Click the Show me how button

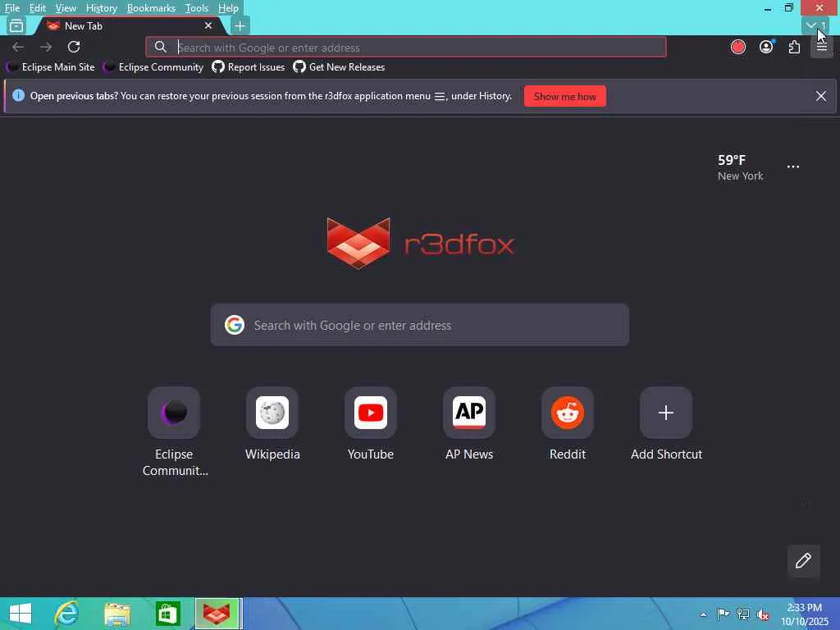coord(564,97)
